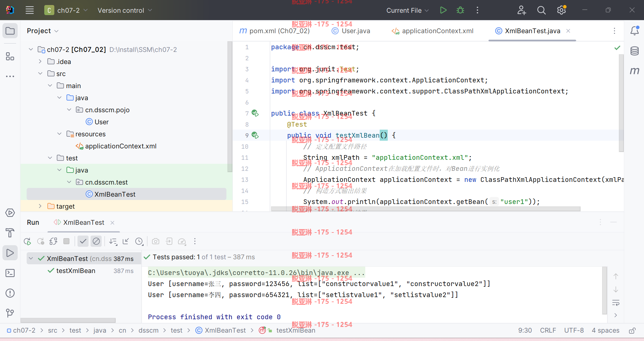Click the run gutter icon beside class XmlBeanTest
The width and height of the screenshot is (644, 341).
point(255,113)
